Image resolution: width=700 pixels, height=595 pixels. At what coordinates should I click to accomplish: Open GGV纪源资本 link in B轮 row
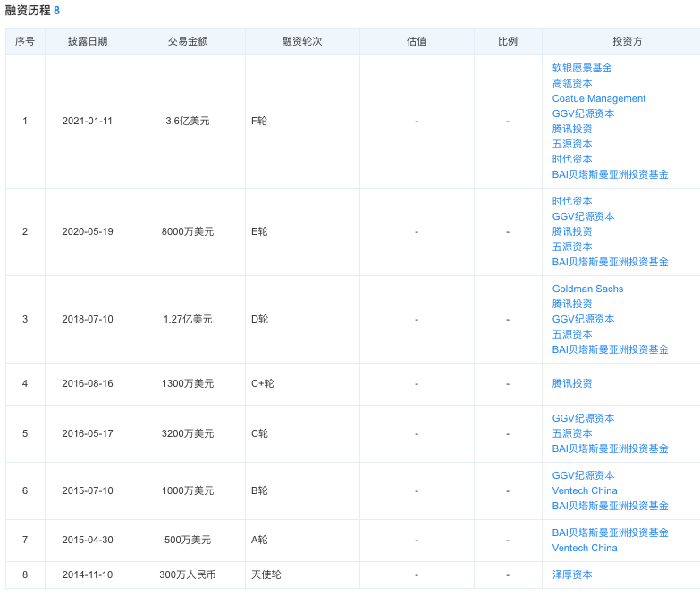tap(583, 475)
